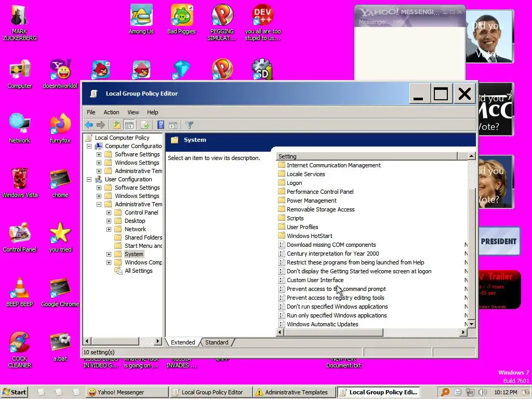
Task: Open the a.bat desktop icon
Action: [x=60, y=347]
